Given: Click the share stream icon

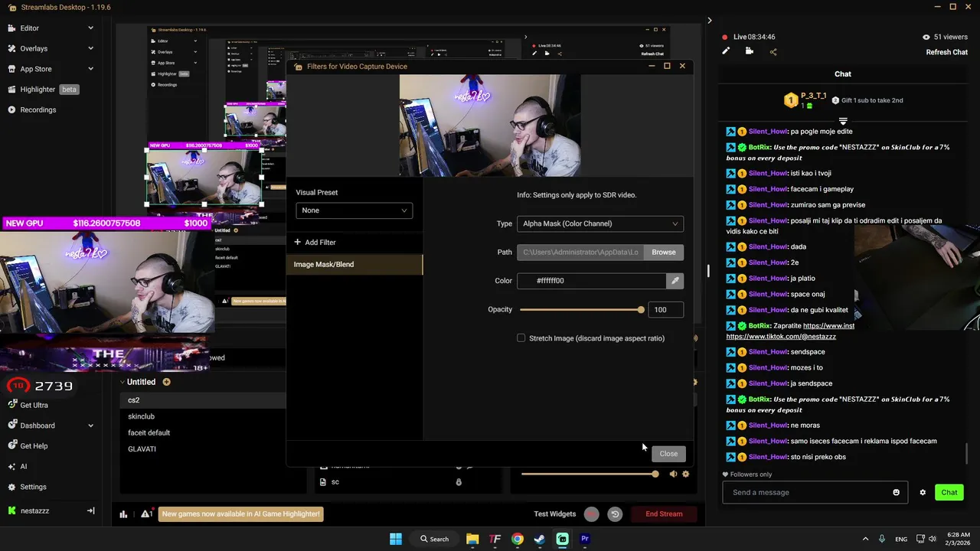Looking at the screenshot, I should [x=773, y=52].
